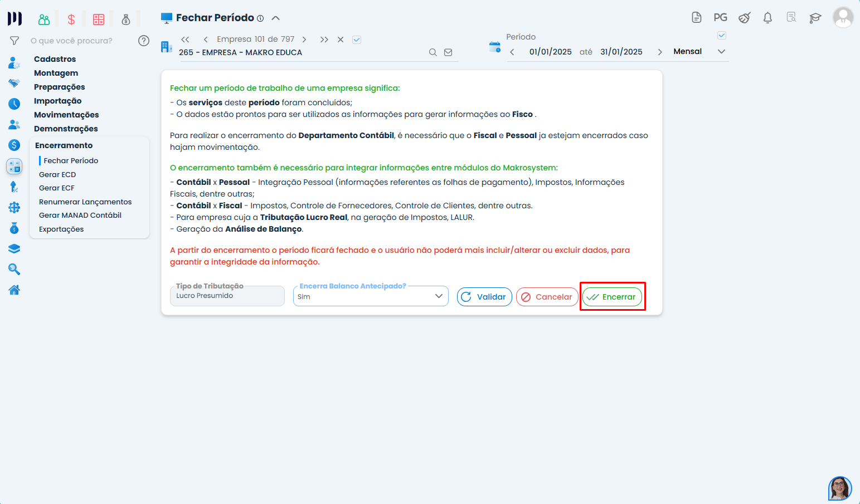Select the user with gear sidebar icon

pyautogui.click(x=14, y=62)
